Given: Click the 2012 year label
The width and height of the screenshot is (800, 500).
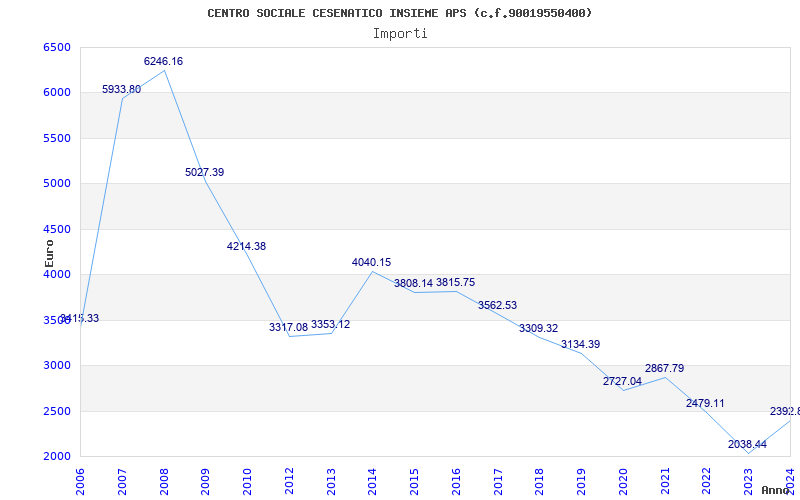Looking at the screenshot, I should coord(289,481).
